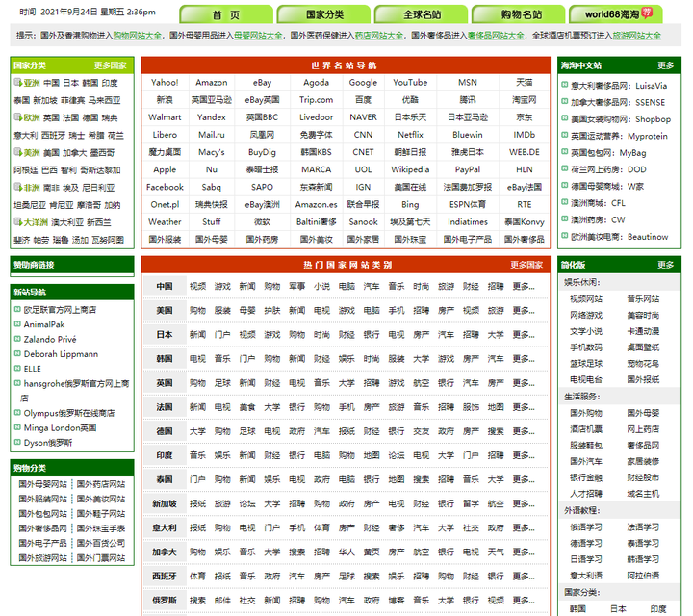Image resolution: width=693 pixels, height=616 pixels.
Task: Open the 国外电子产品 link in the grid
Action: (x=468, y=239)
